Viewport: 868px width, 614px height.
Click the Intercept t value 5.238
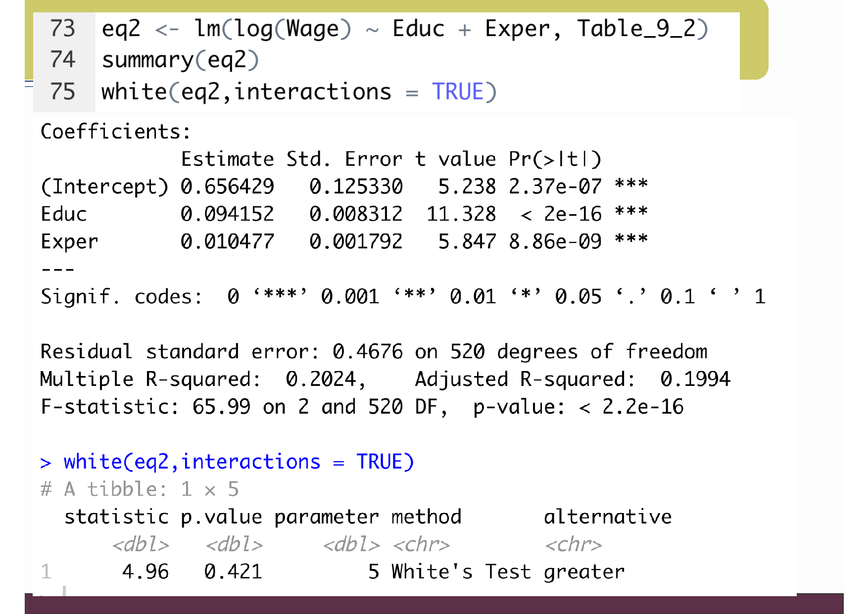coord(467,187)
